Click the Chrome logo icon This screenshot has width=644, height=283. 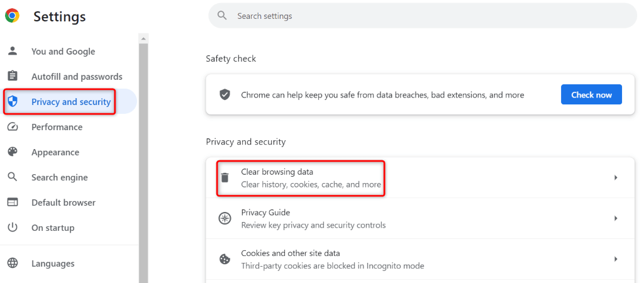pos(12,16)
